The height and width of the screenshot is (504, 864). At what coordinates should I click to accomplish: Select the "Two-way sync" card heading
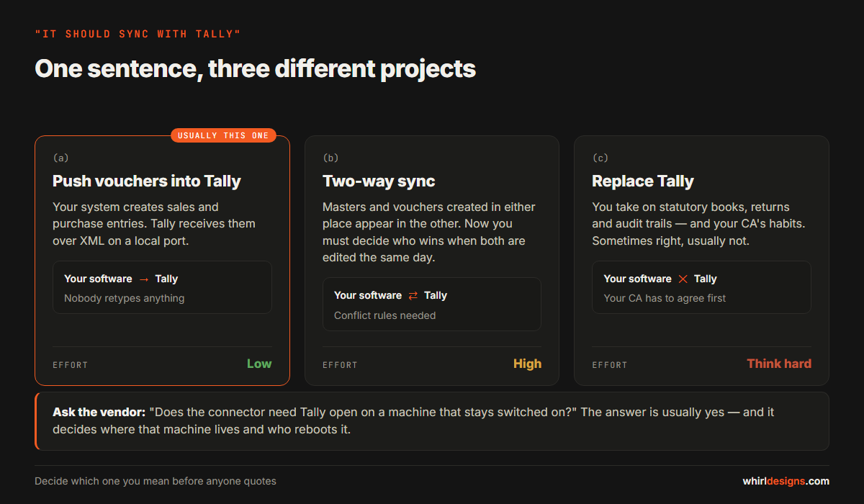click(379, 181)
